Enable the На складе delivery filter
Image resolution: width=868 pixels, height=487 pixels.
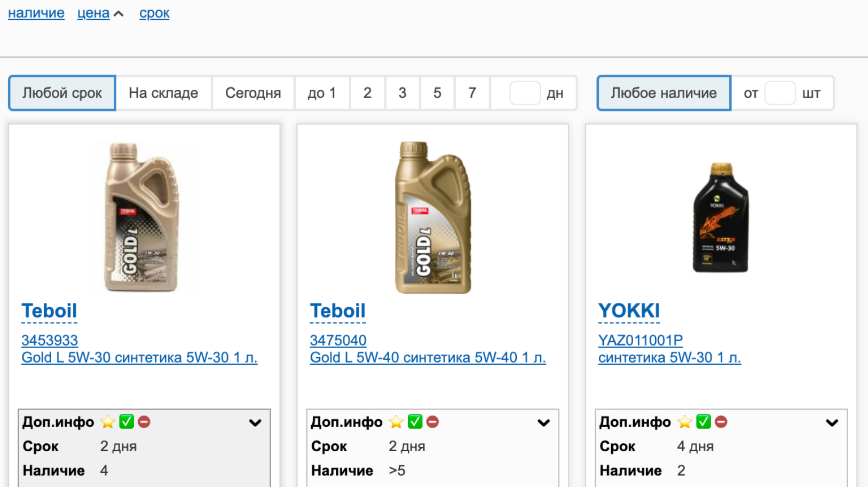click(x=163, y=93)
